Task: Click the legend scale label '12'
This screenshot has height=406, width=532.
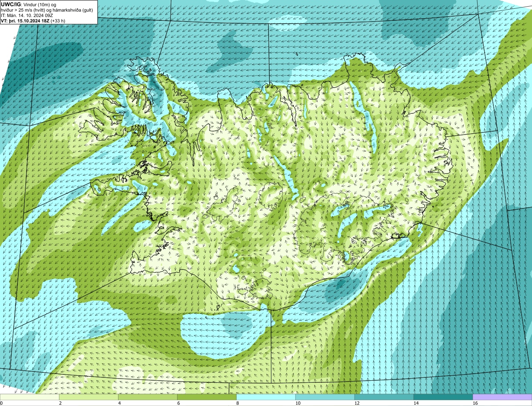Action: coord(356,403)
